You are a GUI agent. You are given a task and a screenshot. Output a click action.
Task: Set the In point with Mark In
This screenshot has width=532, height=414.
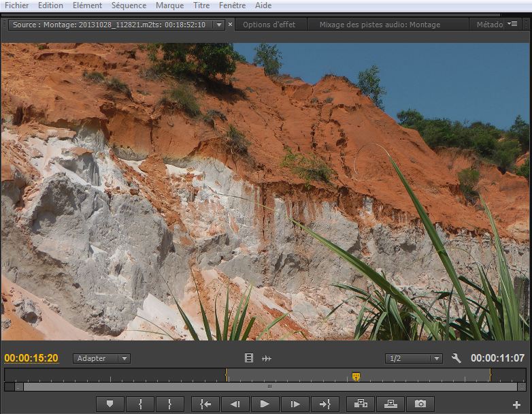(x=140, y=404)
